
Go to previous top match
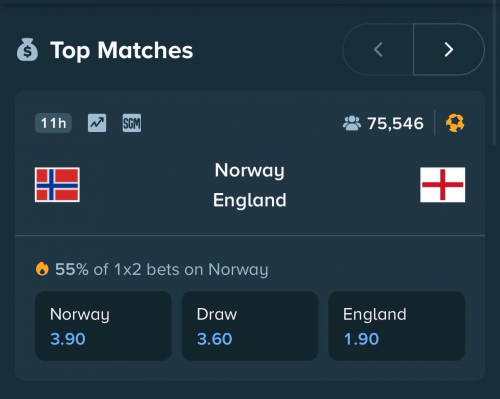click(x=378, y=50)
